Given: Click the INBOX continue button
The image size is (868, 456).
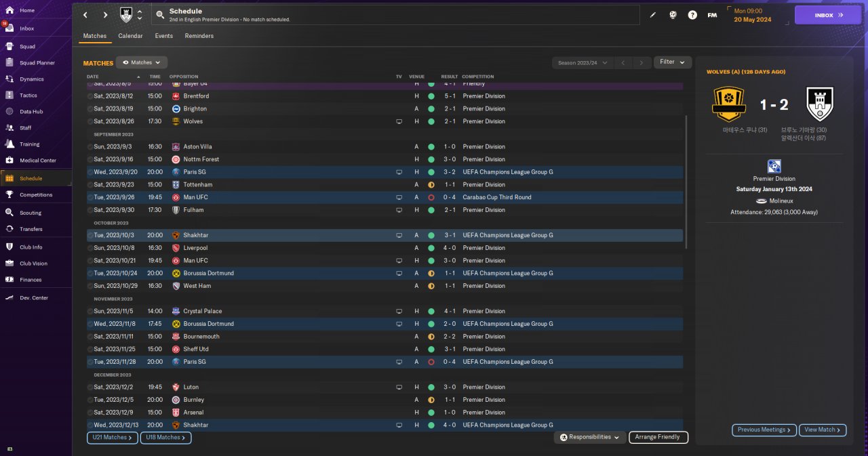Looking at the screenshot, I should pos(827,15).
